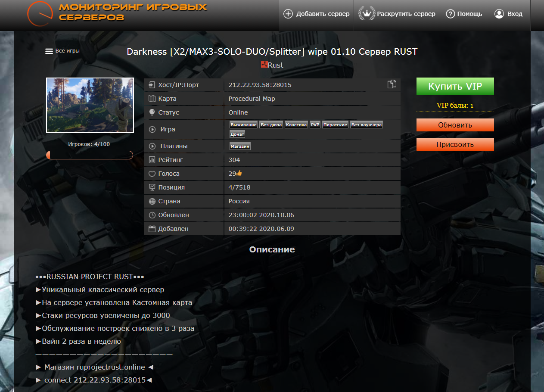Click the Магазин plugin tag
The height and width of the screenshot is (392, 544).
[x=240, y=146]
